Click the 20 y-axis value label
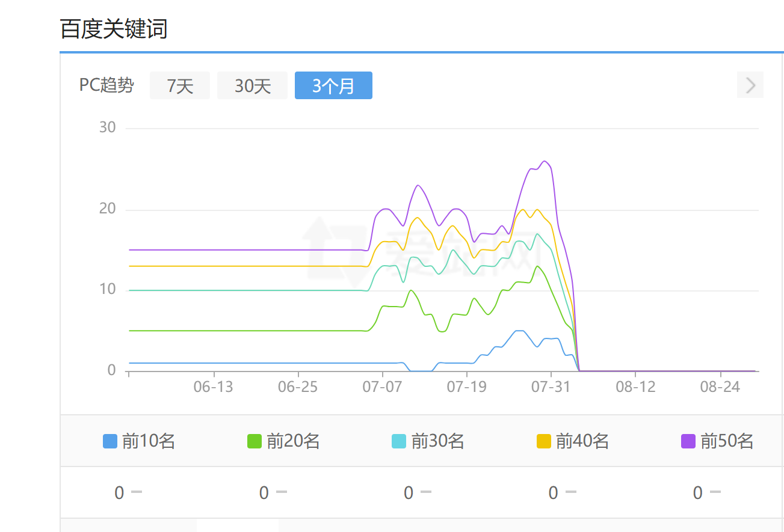784x532 pixels. [x=108, y=209]
